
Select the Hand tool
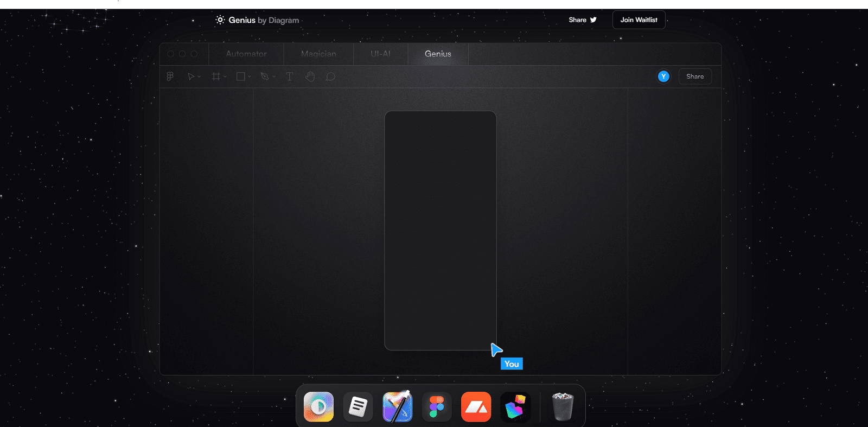coord(310,77)
